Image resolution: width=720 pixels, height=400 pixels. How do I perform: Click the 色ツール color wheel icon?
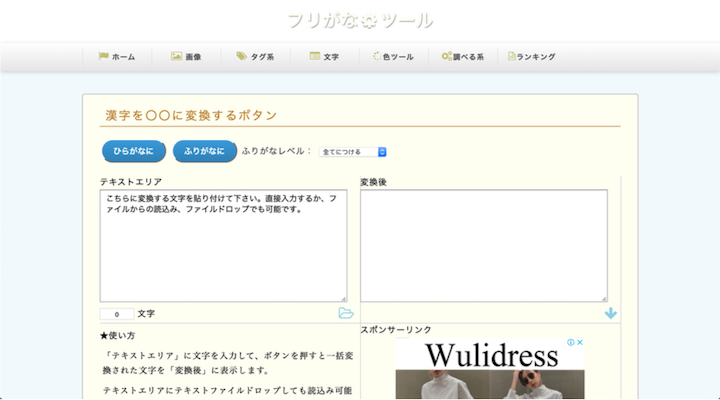click(376, 57)
